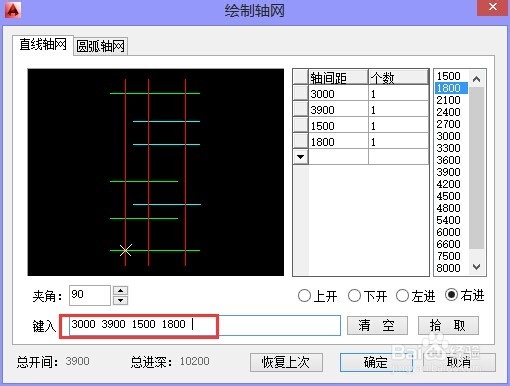Click 个数 cell in the 1800 row
This screenshot has height=386, width=510.
click(398, 142)
